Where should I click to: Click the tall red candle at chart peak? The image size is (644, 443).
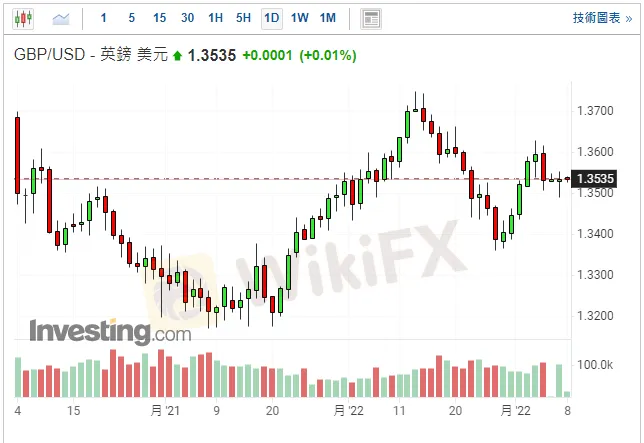click(424, 114)
